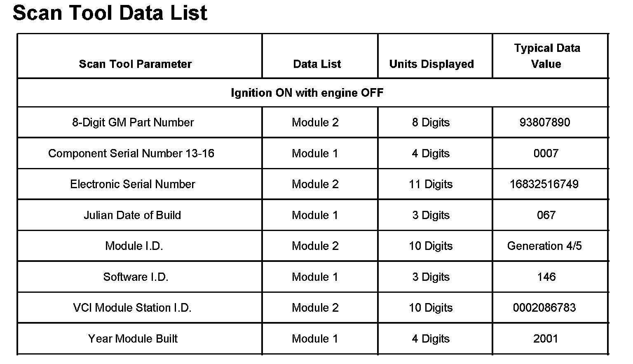Screen dimensions: 633x364
Task: Click the "Module I.D." parameter cell
Action: coord(134,246)
